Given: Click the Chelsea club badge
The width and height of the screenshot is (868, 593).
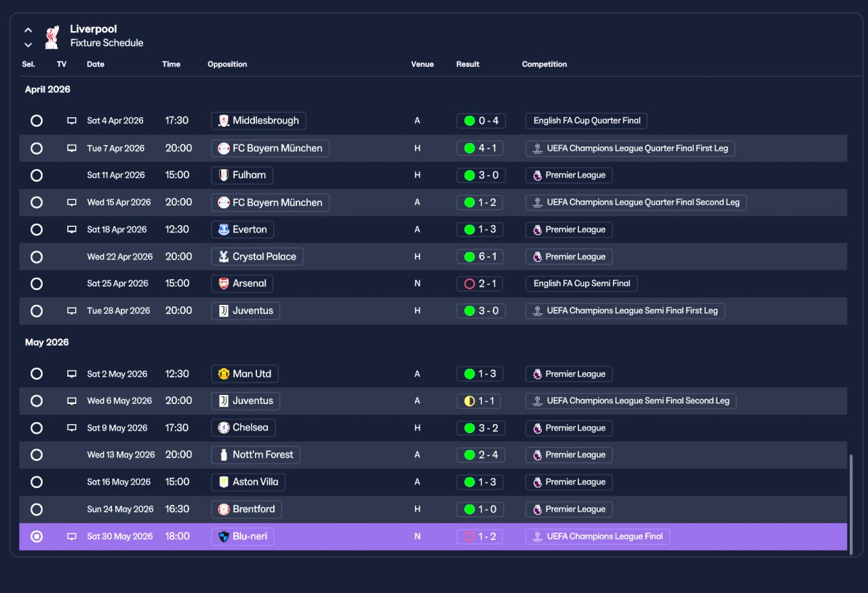Looking at the screenshot, I should coord(224,428).
